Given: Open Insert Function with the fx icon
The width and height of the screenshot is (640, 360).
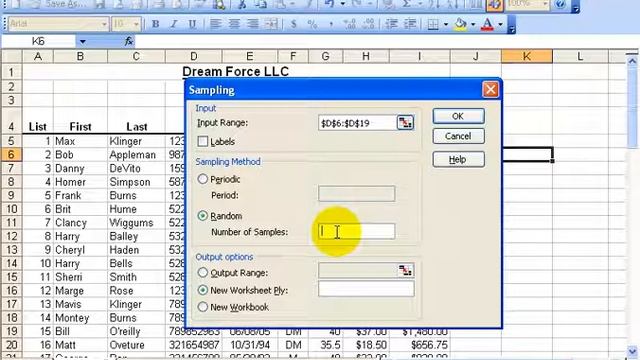Looking at the screenshot, I should 129,41.
